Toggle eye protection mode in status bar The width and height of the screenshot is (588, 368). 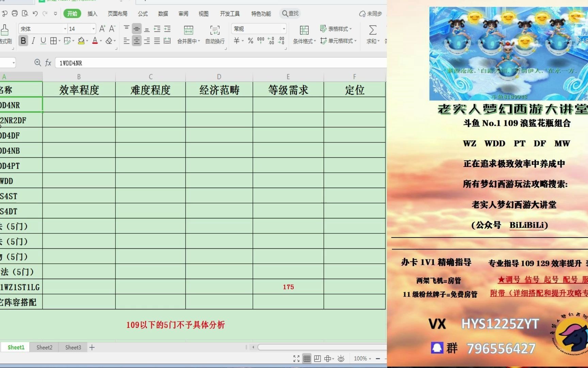pyautogui.click(x=341, y=358)
